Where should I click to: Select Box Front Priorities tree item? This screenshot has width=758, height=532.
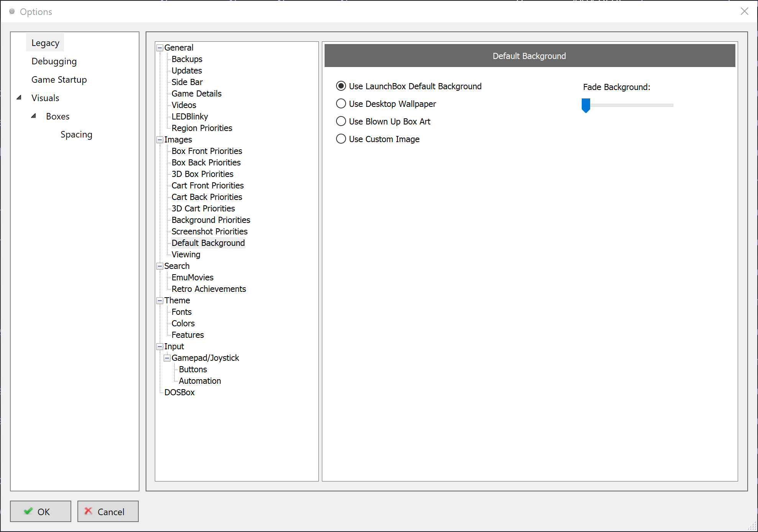[x=207, y=151]
